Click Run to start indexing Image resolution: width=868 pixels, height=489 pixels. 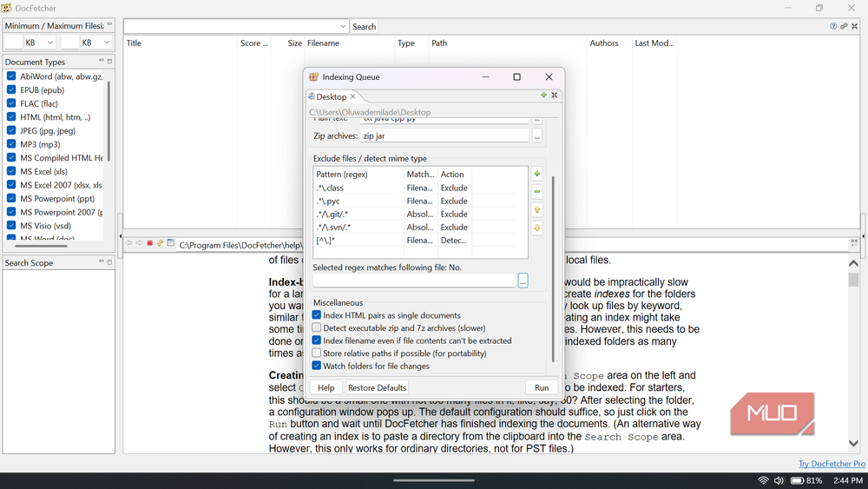542,387
